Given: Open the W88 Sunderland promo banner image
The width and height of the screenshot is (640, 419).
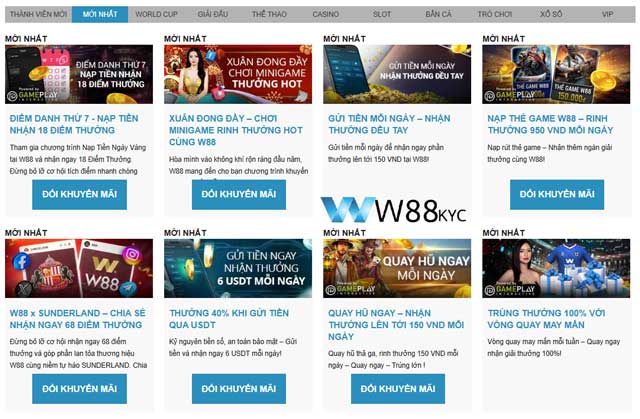Looking at the screenshot, I should (79, 268).
